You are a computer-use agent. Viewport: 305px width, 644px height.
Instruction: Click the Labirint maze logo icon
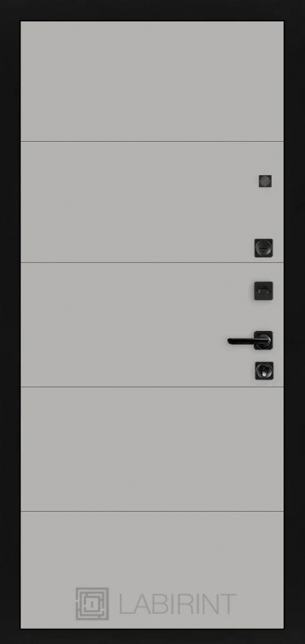point(93,604)
